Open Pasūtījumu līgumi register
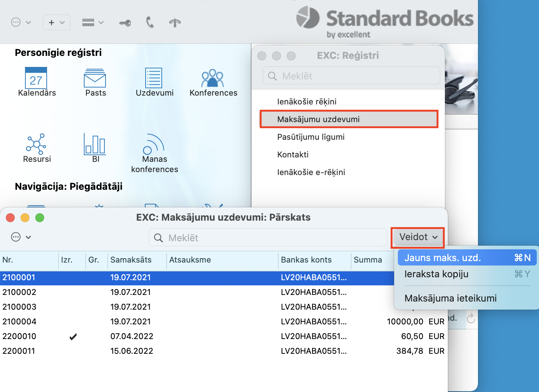 (311, 137)
